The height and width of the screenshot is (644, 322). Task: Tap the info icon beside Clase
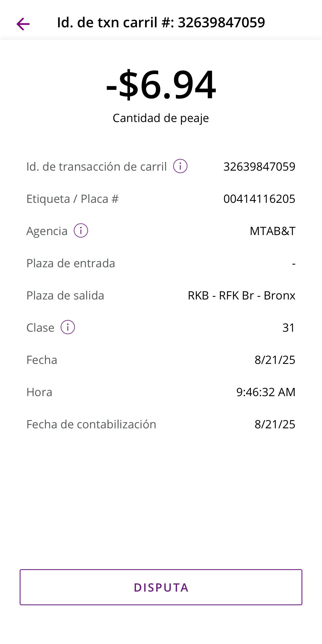[68, 327]
